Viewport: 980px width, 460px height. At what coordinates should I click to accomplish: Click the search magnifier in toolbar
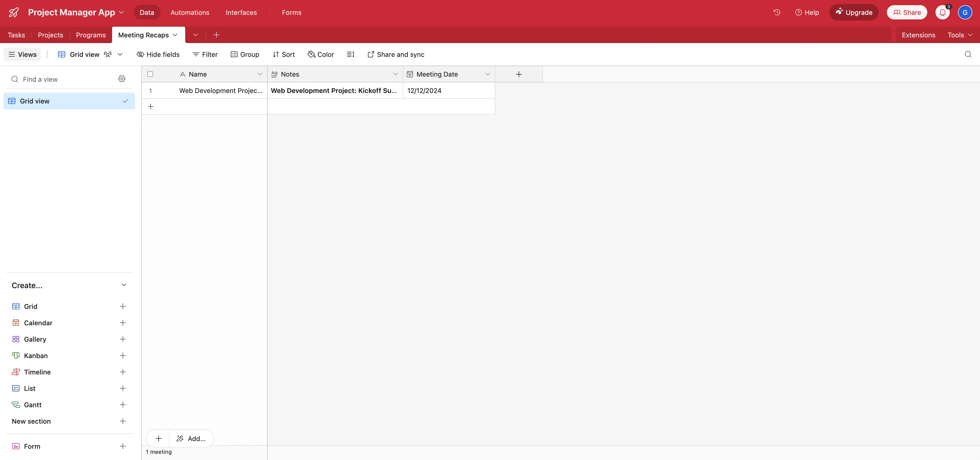coord(968,55)
